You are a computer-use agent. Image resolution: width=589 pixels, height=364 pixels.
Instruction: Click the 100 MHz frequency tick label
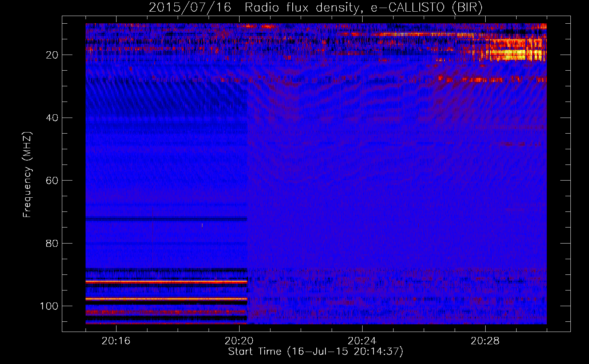pos(49,306)
